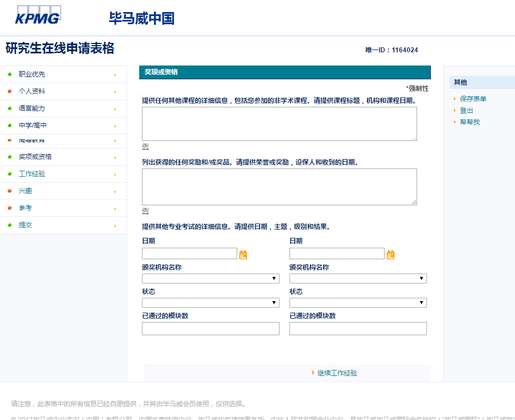Click orange bullet beside 保存表单

454,99
